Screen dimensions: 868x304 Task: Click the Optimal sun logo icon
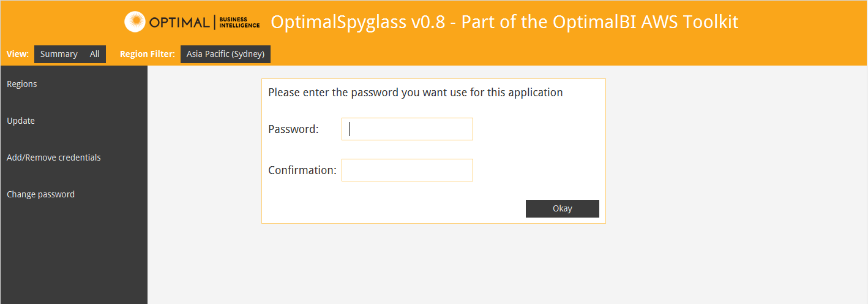pyautogui.click(x=135, y=22)
